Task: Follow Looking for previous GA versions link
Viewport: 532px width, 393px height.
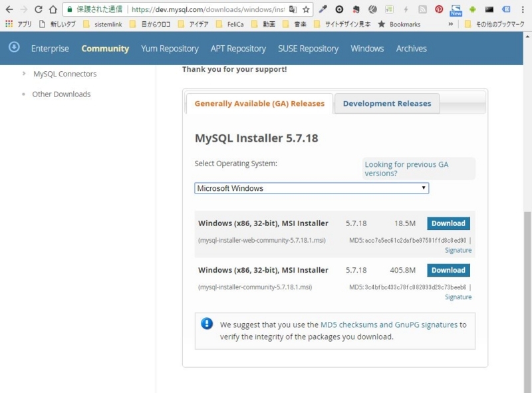Action: (x=406, y=169)
